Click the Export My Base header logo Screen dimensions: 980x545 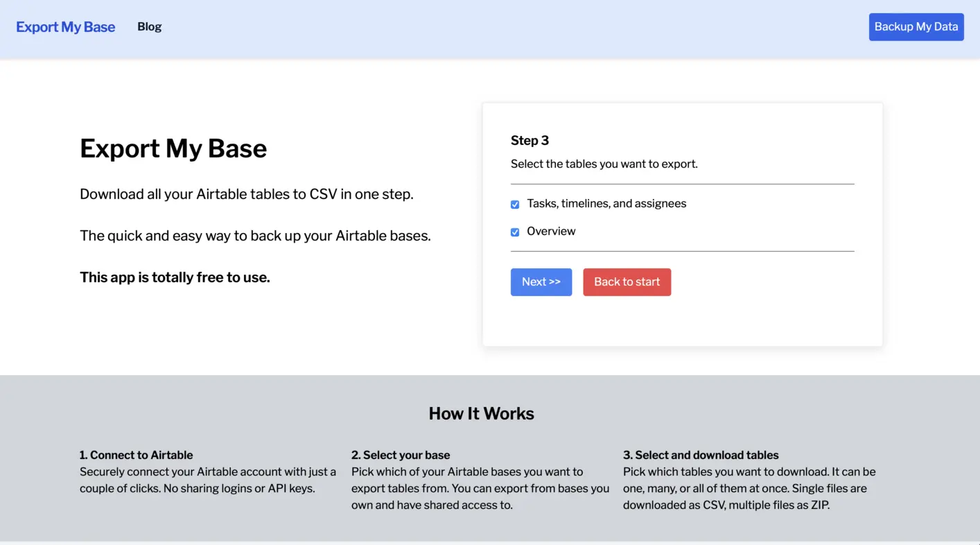(x=66, y=27)
